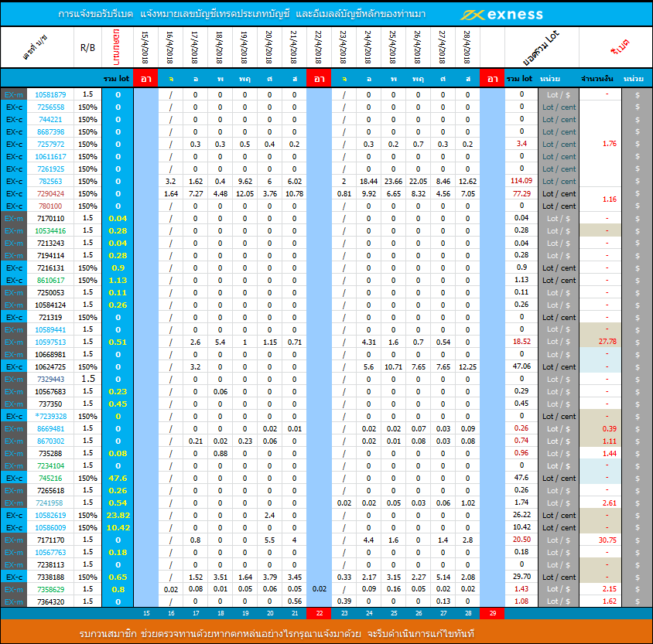The height and width of the screenshot is (644, 653).
Task: Select account number 735288
Action: pos(50,454)
